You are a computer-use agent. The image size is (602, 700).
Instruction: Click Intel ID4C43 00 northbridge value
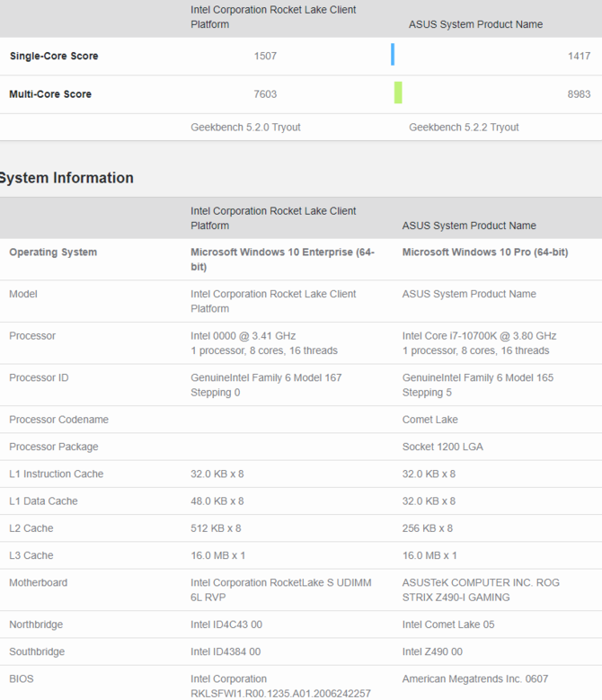(x=226, y=625)
